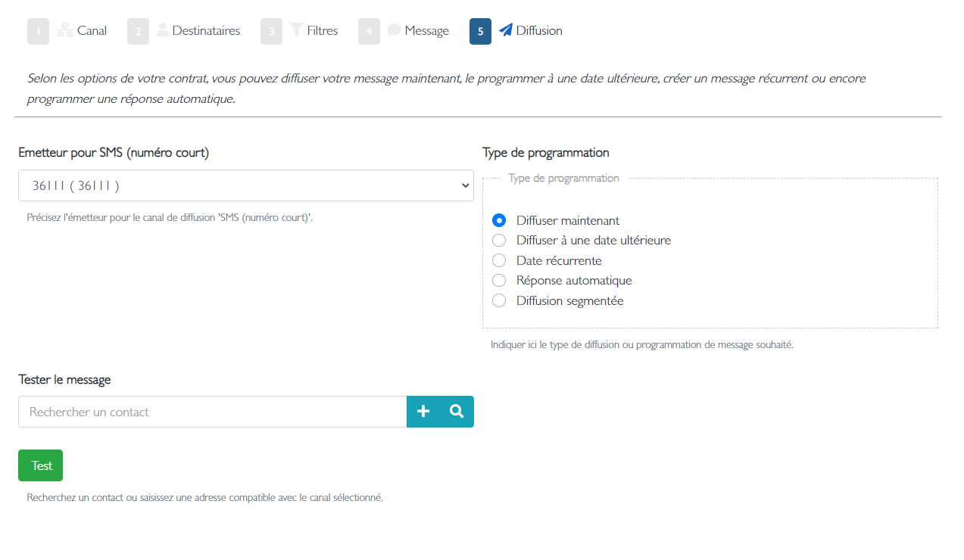Enable the Réponse automatique option
Viewport: 964px width, 560px height.
point(499,281)
